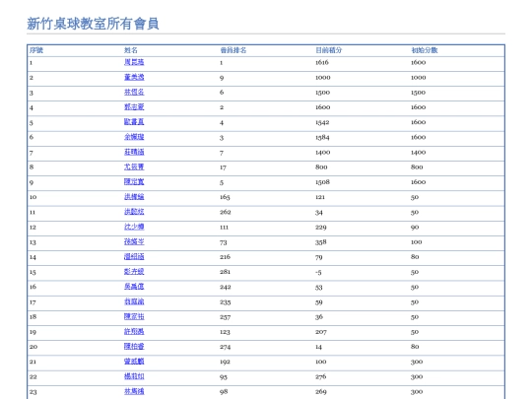Open the member name link in row 22

click(x=134, y=376)
